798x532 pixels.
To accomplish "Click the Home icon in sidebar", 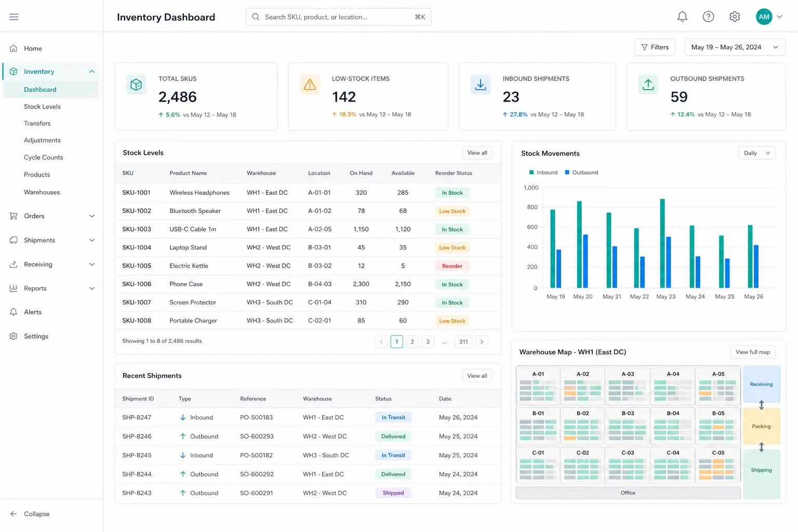I will point(14,48).
